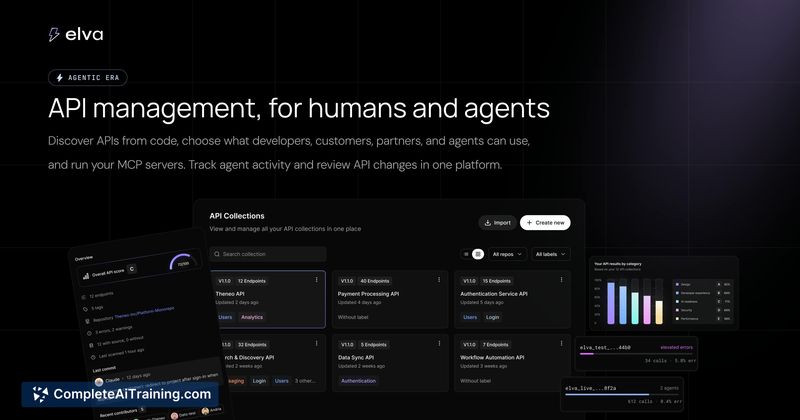Open the All repos dropdown

point(507,254)
